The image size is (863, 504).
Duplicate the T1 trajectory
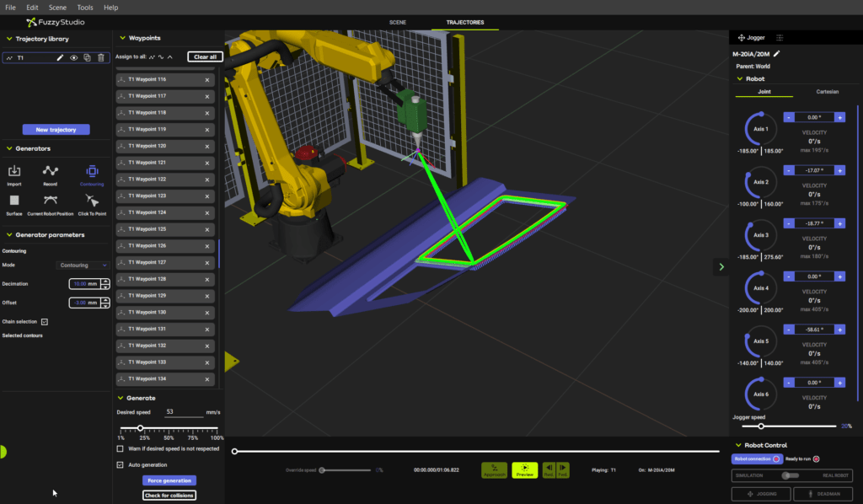point(88,57)
